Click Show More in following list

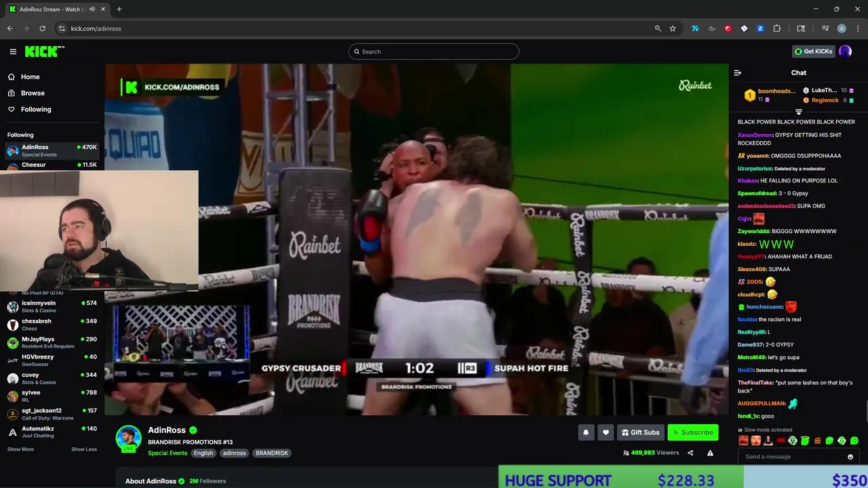pyautogui.click(x=20, y=449)
